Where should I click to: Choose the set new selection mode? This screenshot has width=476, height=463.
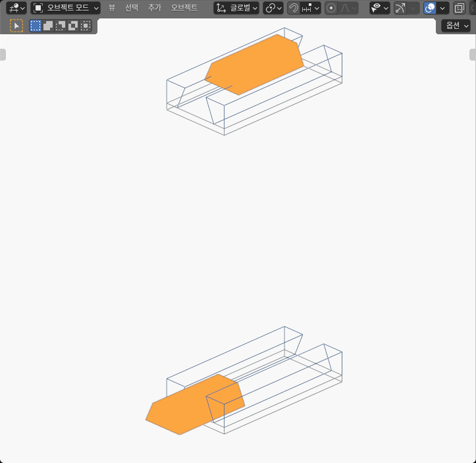(36, 26)
